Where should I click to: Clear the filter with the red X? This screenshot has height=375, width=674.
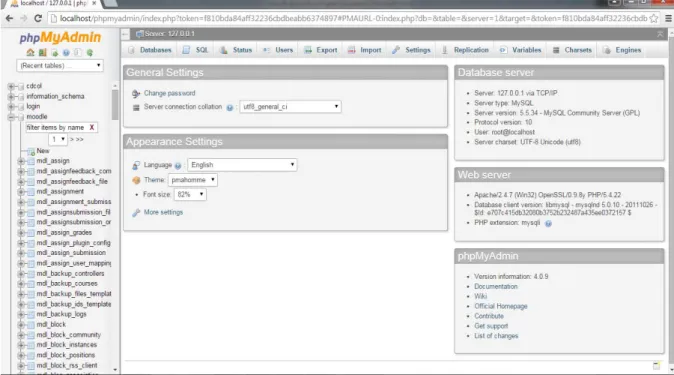coord(92,127)
